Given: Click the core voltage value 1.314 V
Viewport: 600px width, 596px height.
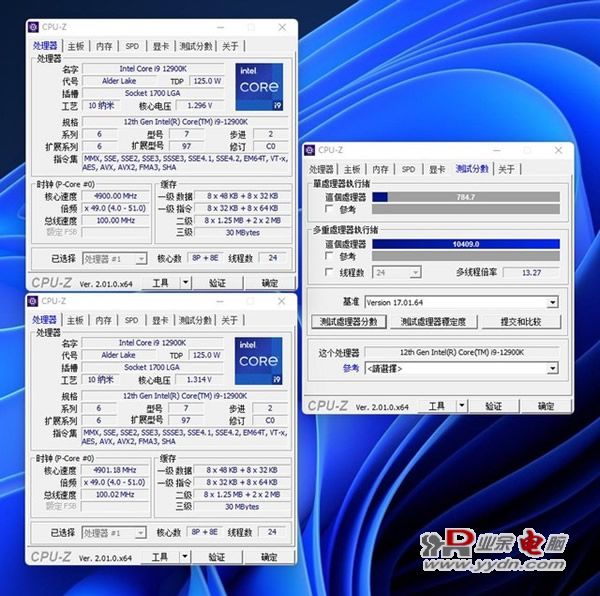Looking at the screenshot, I should (x=199, y=379).
